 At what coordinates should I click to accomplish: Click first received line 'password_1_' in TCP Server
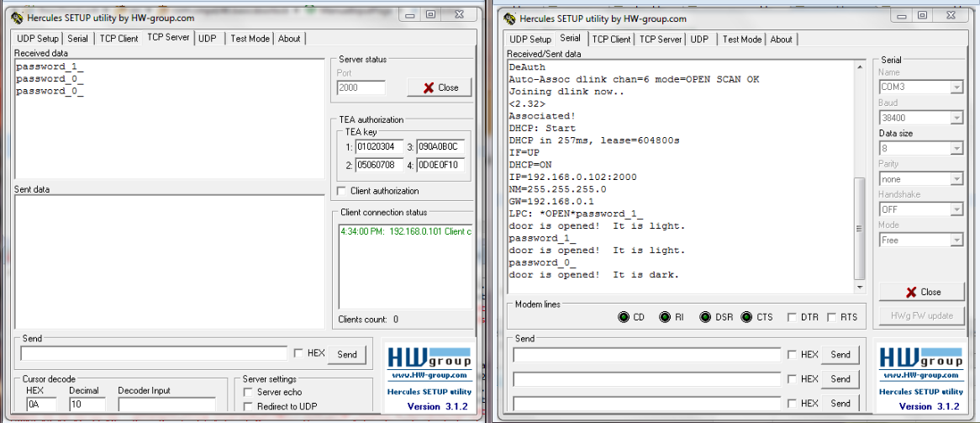point(50,66)
